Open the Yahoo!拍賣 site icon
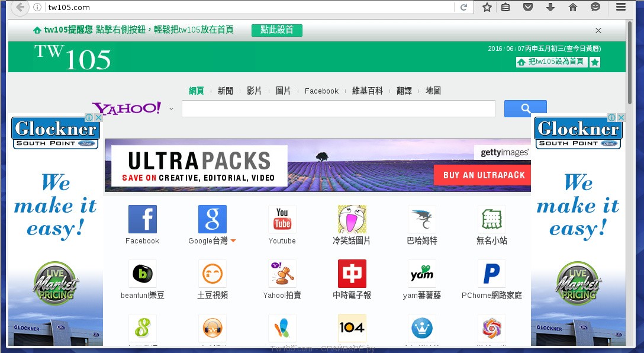 pyautogui.click(x=282, y=273)
